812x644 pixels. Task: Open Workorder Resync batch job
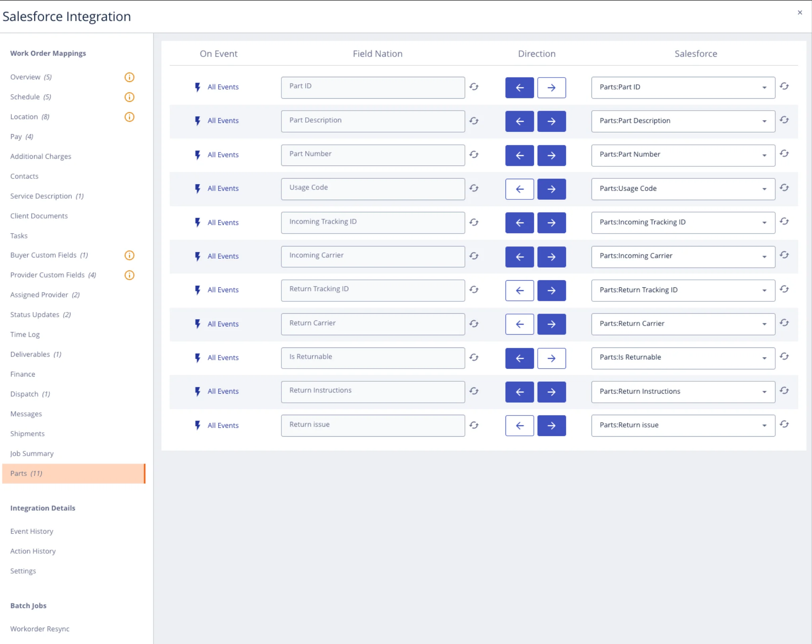(x=40, y=628)
